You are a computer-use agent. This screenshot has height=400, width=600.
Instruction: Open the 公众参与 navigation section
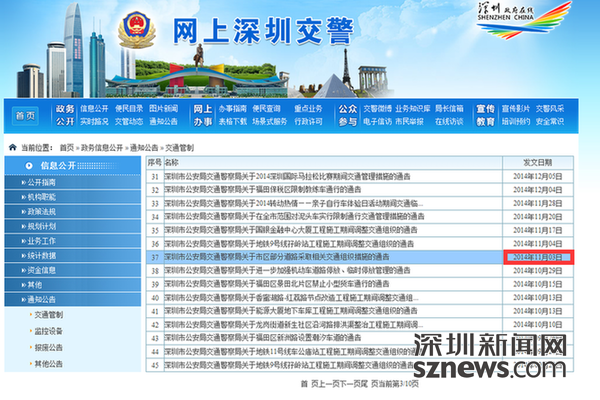coord(347,115)
